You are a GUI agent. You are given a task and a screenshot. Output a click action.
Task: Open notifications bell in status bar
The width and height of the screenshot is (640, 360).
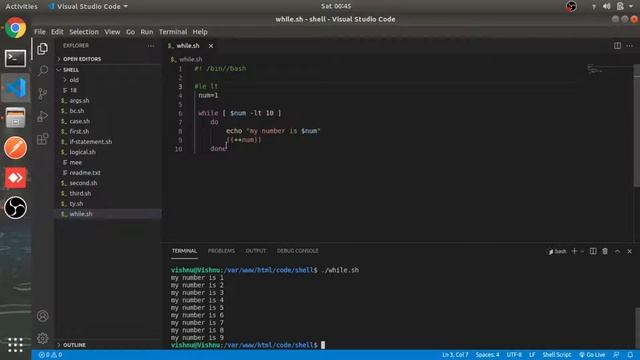(630, 355)
